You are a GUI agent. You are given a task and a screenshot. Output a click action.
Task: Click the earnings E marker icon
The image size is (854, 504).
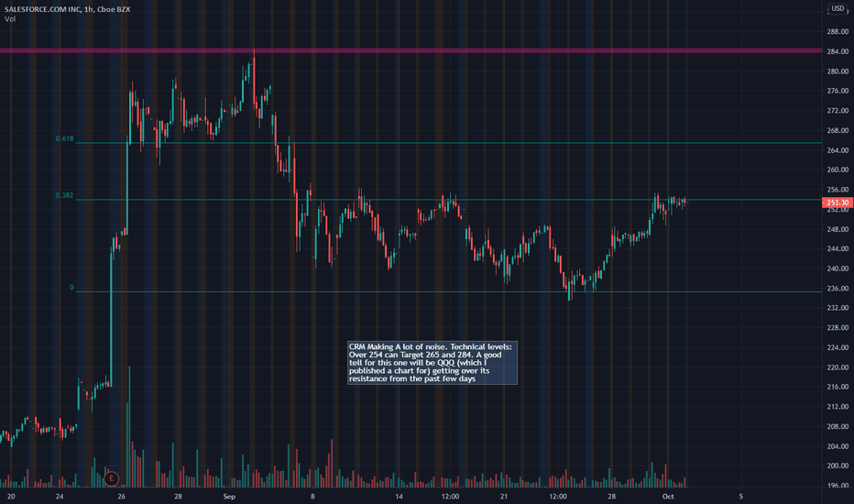[x=111, y=479]
